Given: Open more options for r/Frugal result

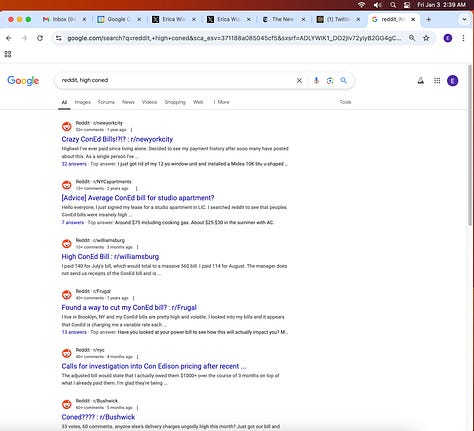Looking at the screenshot, I should coord(133,298).
